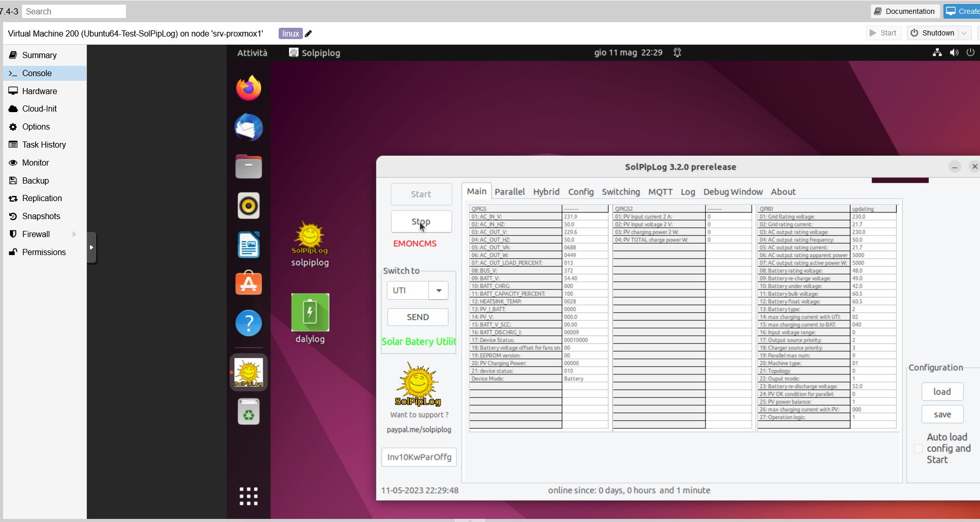
Task: Open Rhythmbox music player in dock
Action: pos(248,206)
